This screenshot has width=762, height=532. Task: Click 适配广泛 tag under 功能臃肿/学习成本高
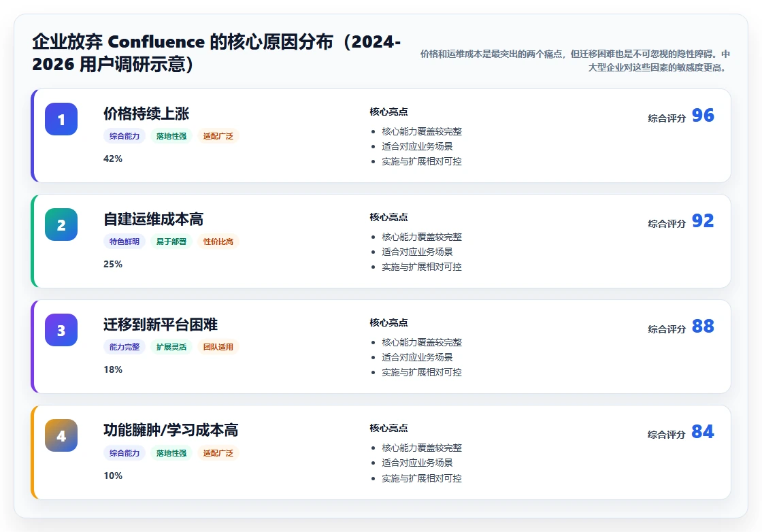click(x=218, y=453)
